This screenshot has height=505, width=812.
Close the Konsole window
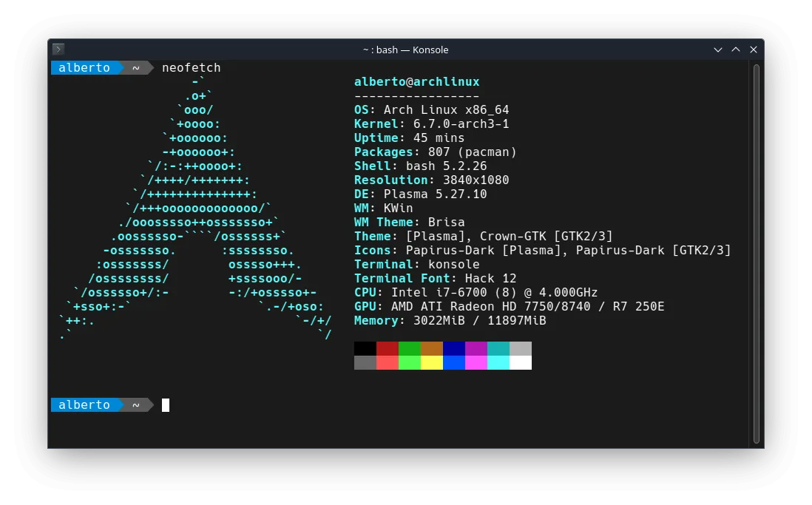pyautogui.click(x=754, y=50)
